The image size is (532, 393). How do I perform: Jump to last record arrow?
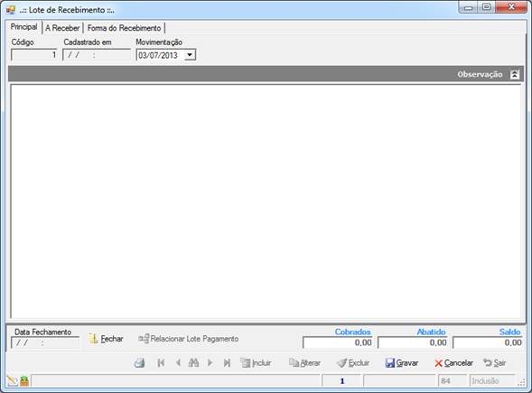(227, 363)
